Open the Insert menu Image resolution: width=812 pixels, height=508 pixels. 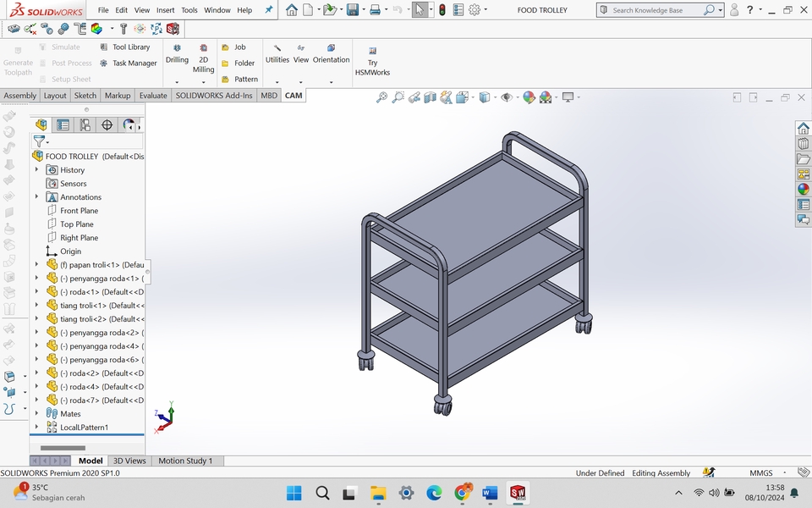(x=165, y=10)
